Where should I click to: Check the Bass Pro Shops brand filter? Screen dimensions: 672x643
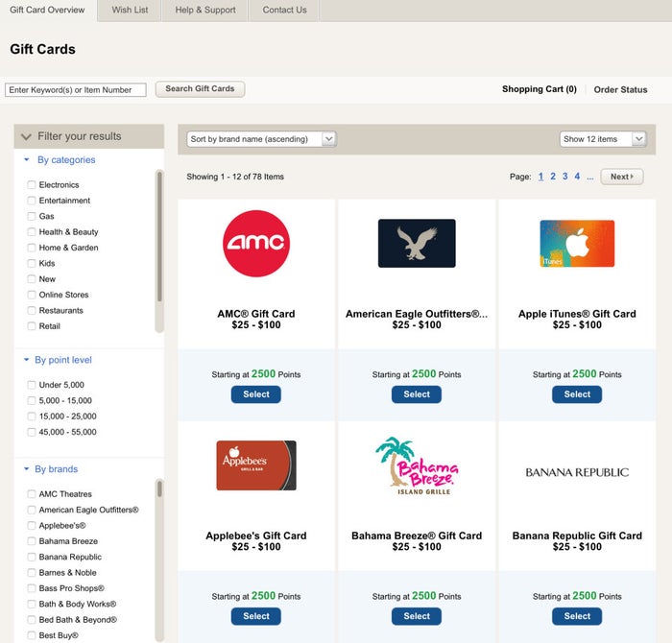[x=32, y=588]
